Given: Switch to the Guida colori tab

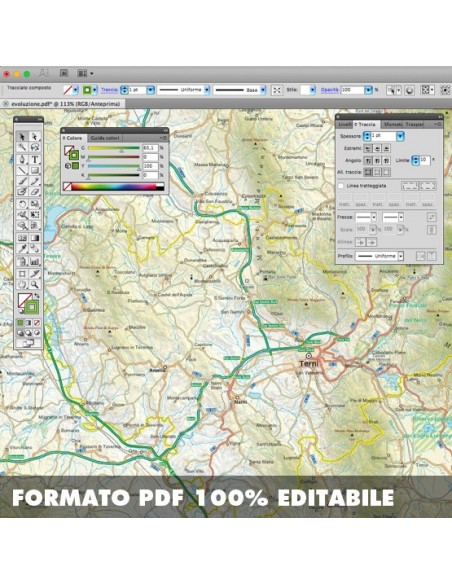Looking at the screenshot, I should (x=105, y=138).
